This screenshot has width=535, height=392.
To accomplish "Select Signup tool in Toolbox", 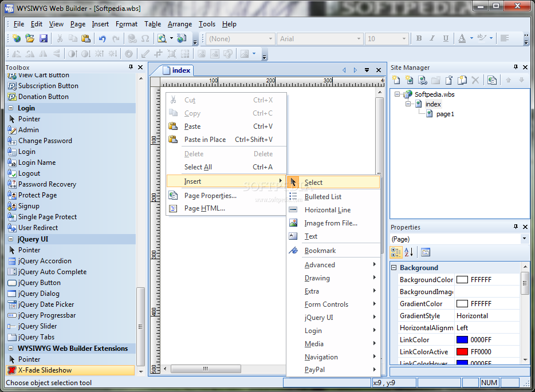I will [x=29, y=206].
